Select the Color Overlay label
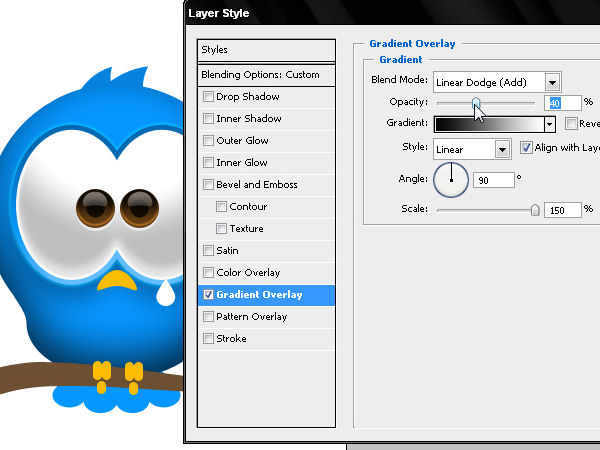 pyautogui.click(x=248, y=272)
